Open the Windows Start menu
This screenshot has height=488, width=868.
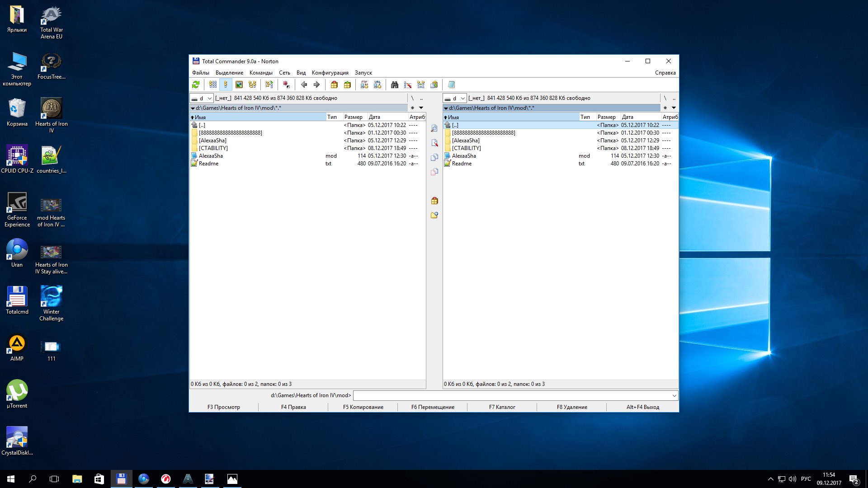[11, 479]
